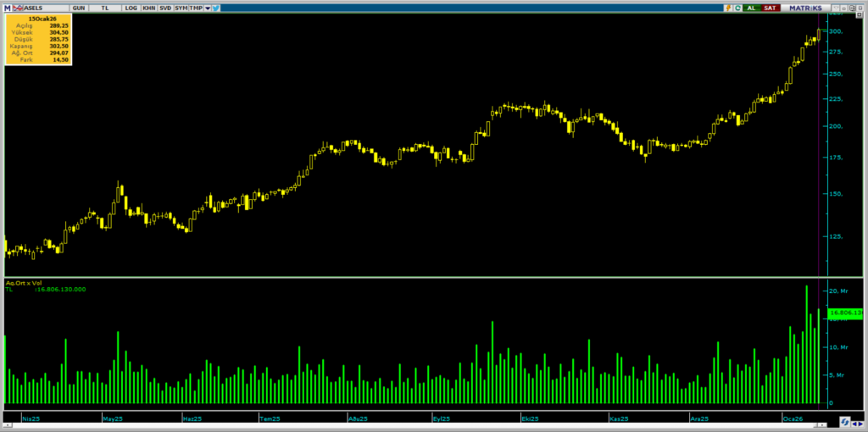Image resolution: width=868 pixels, height=432 pixels.
Task: Click the 250 price axis label
Action: click(837, 75)
